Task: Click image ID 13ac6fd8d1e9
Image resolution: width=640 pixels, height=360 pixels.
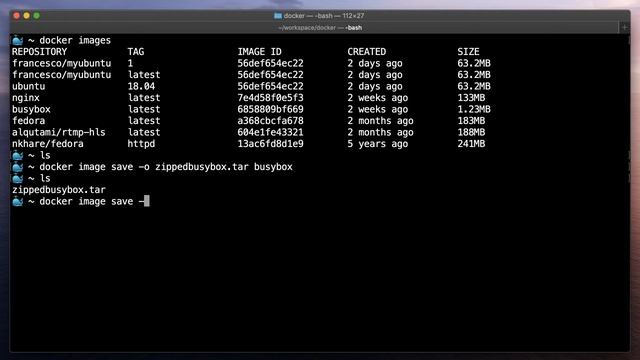Action: click(x=271, y=144)
